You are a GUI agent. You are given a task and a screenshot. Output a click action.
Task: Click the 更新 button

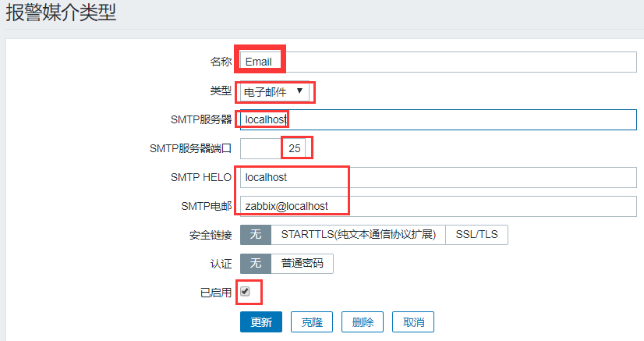[x=261, y=321]
